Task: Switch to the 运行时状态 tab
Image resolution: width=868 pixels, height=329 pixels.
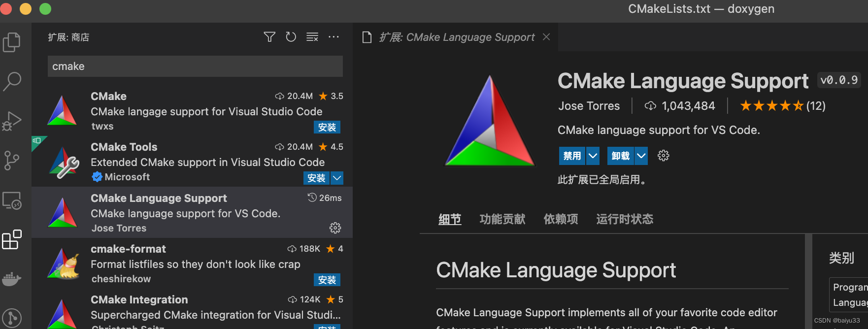Action: [625, 219]
